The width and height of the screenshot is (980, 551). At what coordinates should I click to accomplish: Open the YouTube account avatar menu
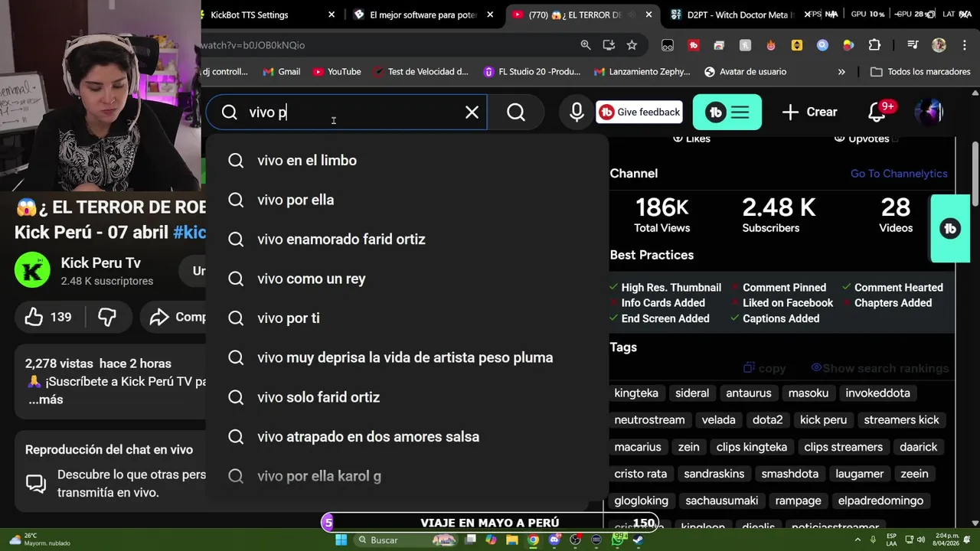929,112
